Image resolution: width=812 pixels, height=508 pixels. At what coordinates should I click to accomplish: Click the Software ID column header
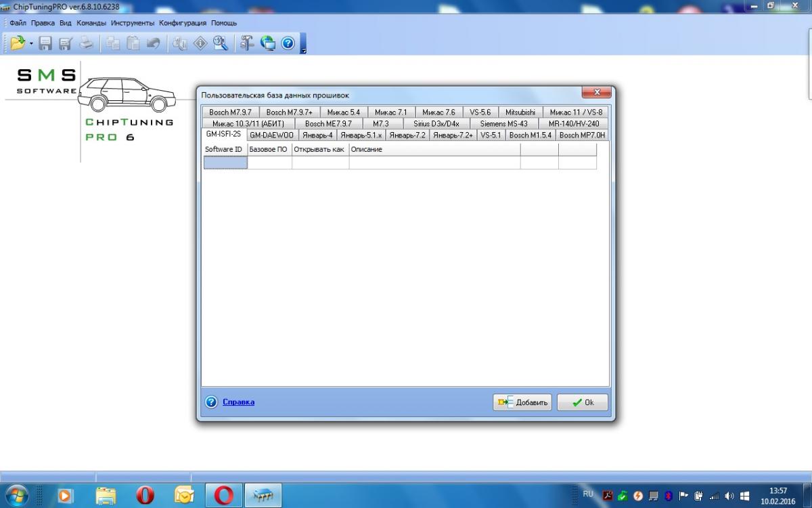pos(225,149)
